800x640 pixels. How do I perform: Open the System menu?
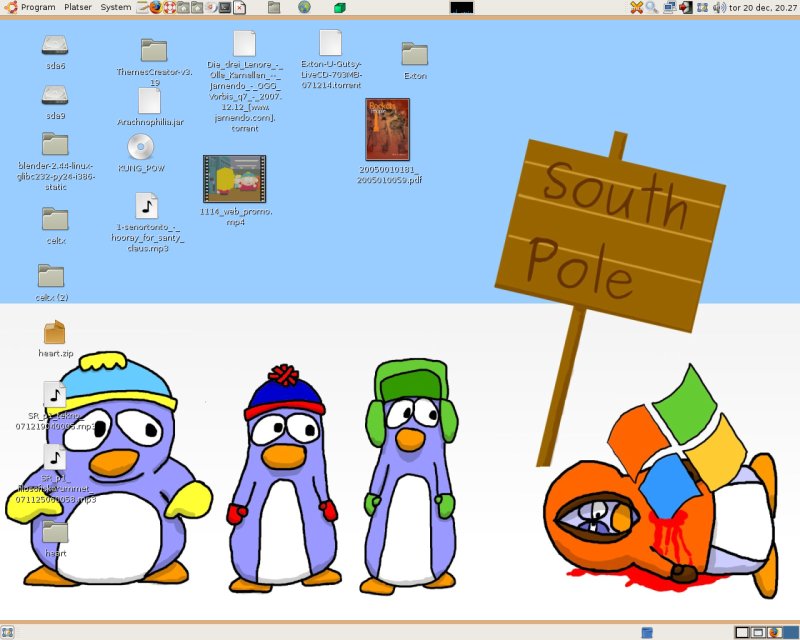coord(115,7)
